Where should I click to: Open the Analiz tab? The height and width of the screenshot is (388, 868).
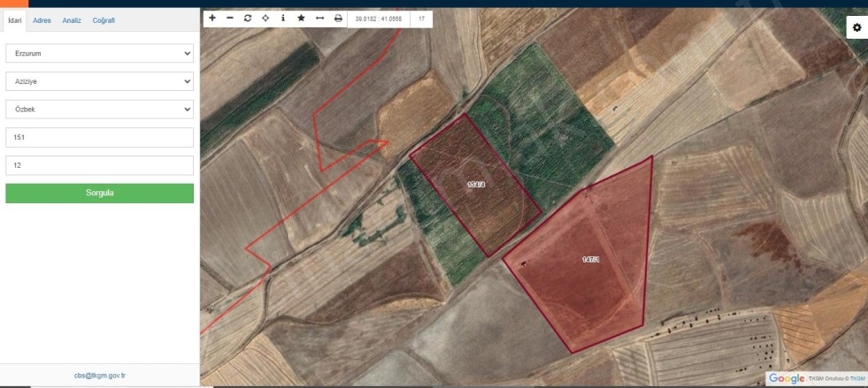click(x=72, y=20)
